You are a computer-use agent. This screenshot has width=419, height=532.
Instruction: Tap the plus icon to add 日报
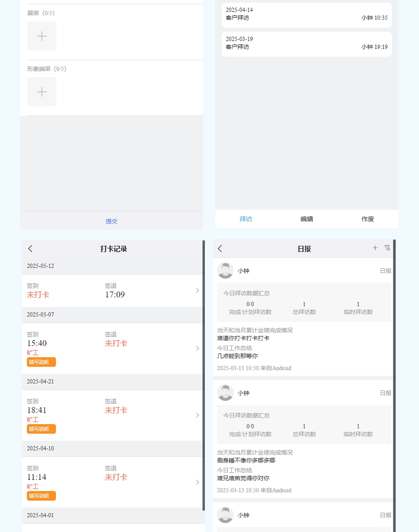(375, 248)
